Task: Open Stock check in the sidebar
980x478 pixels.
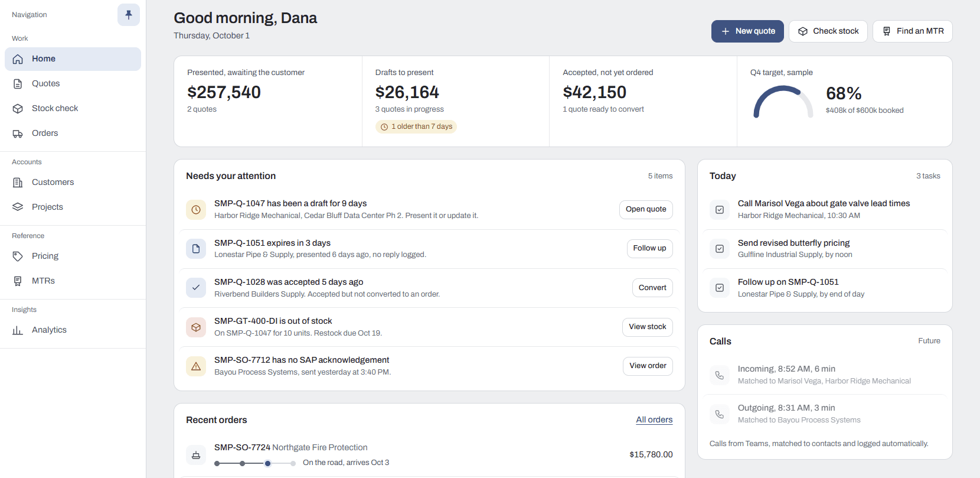Action: pos(73,109)
